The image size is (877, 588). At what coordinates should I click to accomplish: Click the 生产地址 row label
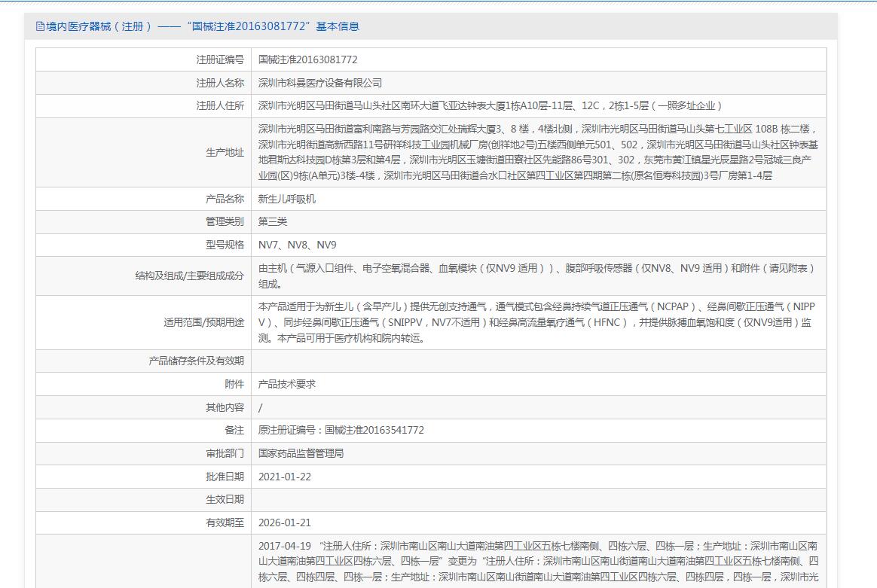(x=225, y=152)
